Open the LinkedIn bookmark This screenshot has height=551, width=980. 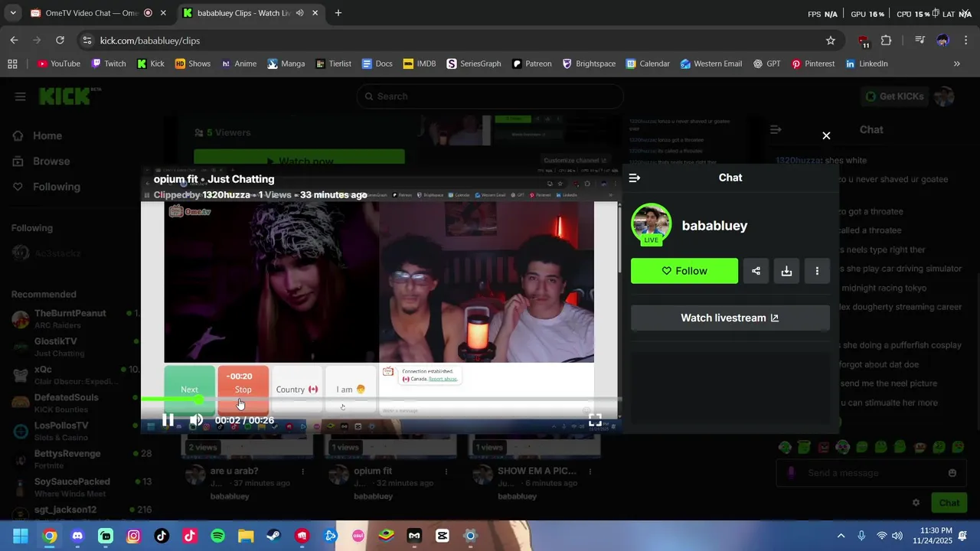pos(867,64)
